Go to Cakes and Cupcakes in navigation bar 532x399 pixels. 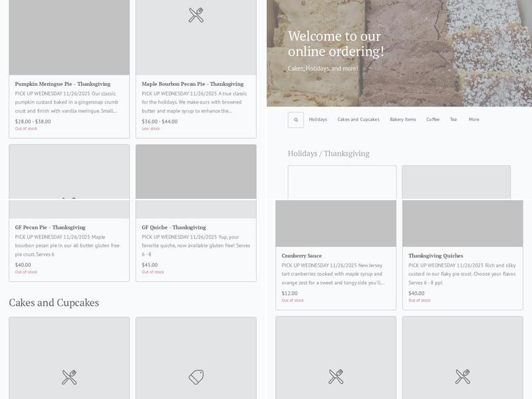point(358,120)
